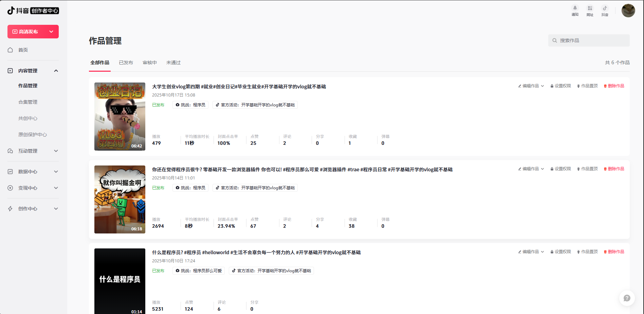Click the search magnifier icon
Viewport: 644px width, 314px height.
(x=555, y=40)
